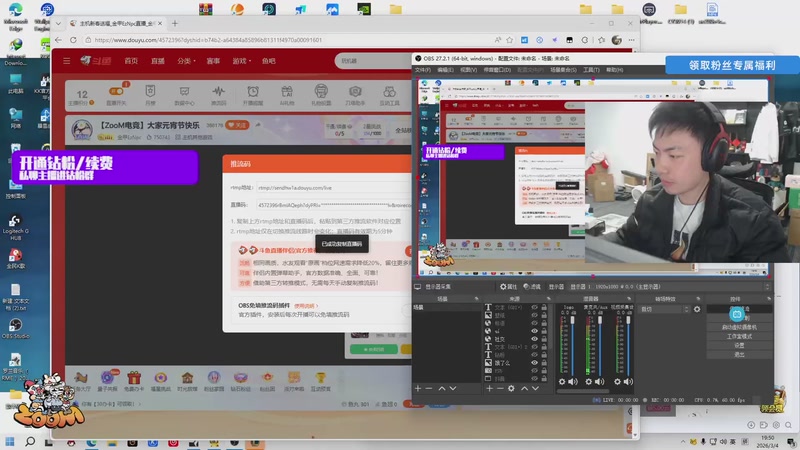The height and width of the screenshot is (450, 800).
Task: Click 工作室模式 button in OBS controls
Action: [x=739, y=336]
